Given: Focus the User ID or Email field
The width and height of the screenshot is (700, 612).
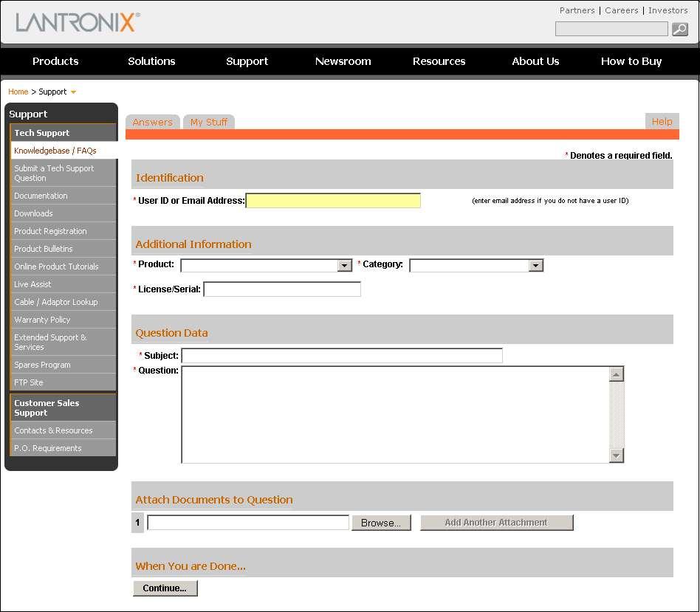Looking at the screenshot, I should pos(333,201).
